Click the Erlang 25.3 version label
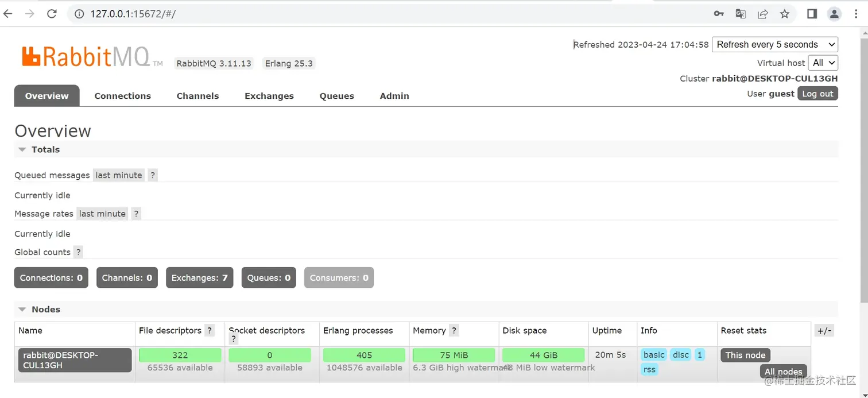 (289, 63)
